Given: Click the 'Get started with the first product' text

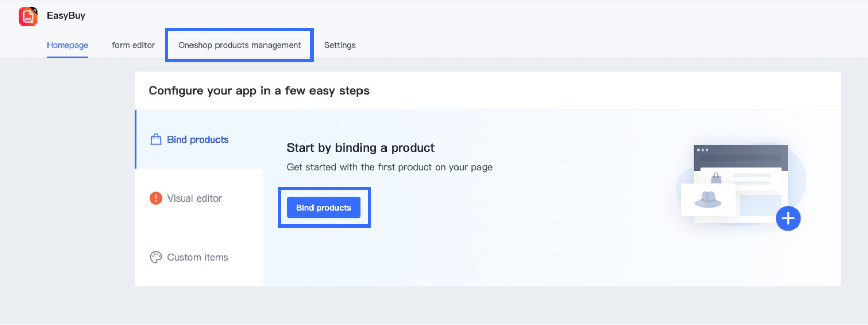Looking at the screenshot, I should tap(390, 167).
